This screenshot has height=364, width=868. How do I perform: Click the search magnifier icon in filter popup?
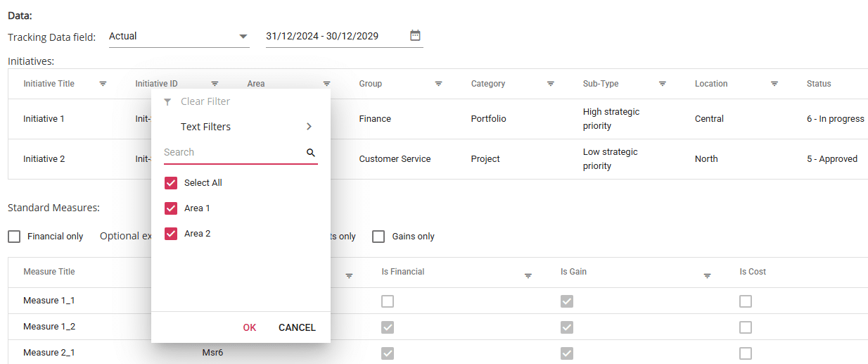(311, 152)
